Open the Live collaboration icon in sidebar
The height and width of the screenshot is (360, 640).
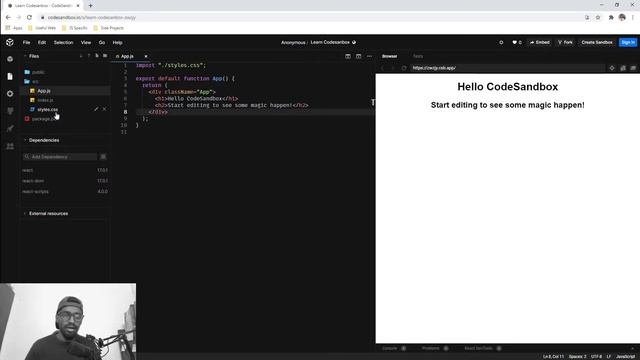point(10,146)
